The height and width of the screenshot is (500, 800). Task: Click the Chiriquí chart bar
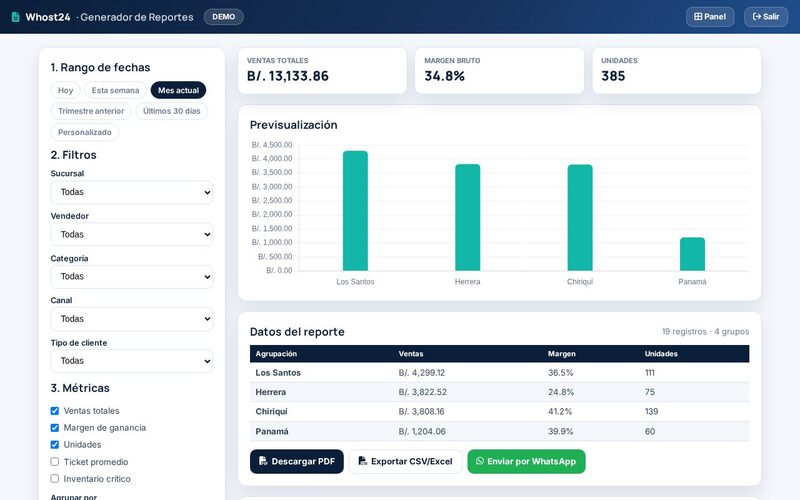pos(580,217)
